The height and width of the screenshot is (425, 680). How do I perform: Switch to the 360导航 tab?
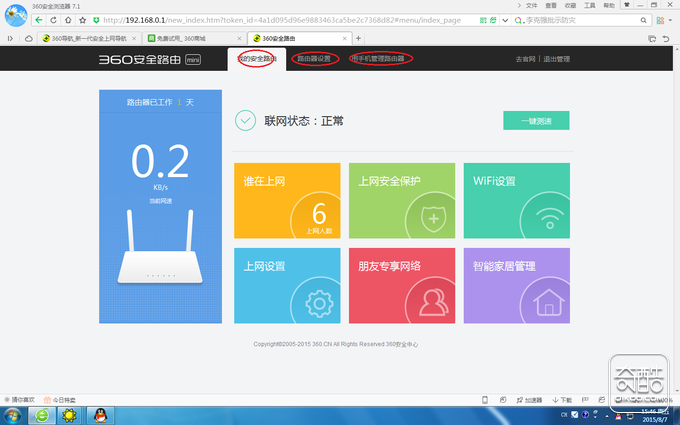[89, 39]
